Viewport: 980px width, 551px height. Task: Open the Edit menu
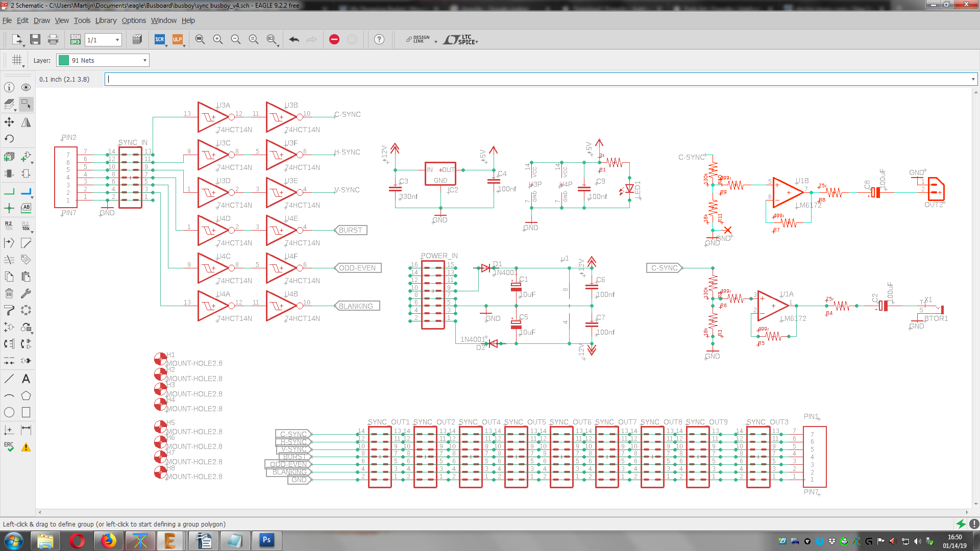pos(22,20)
